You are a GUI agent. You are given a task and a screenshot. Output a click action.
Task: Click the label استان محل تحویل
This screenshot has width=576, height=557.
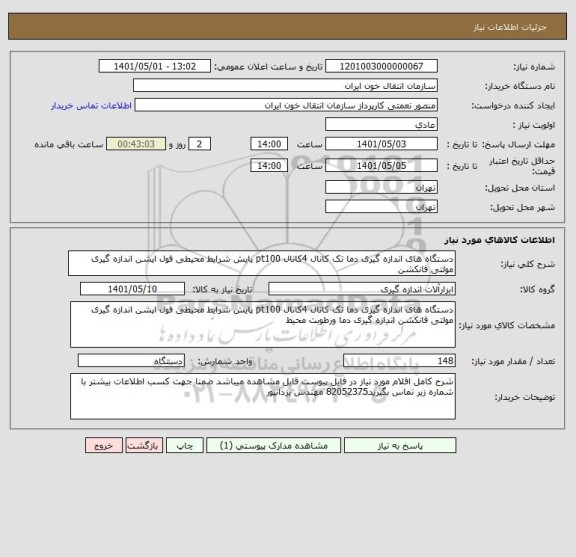pyautogui.click(x=520, y=188)
